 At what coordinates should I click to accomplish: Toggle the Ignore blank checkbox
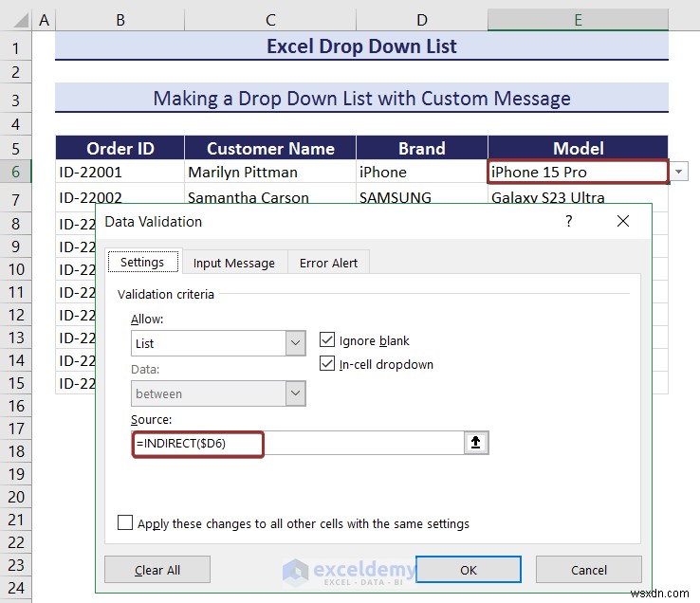pyautogui.click(x=327, y=340)
